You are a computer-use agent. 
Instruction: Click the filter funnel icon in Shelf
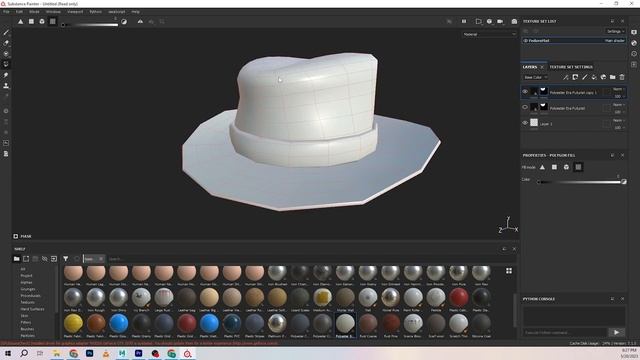65,259
